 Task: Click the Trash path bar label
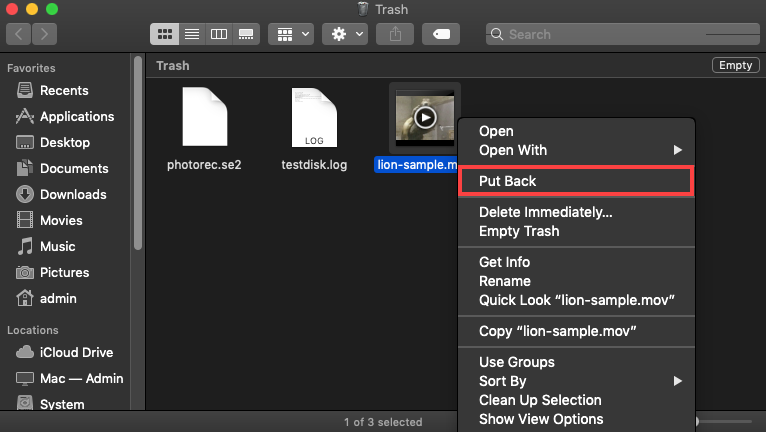[x=173, y=65]
